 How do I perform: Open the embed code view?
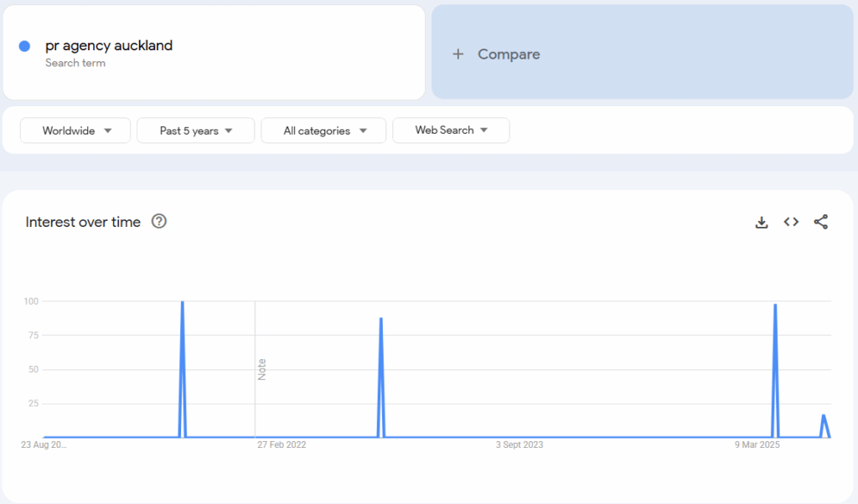pyautogui.click(x=791, y=222)
